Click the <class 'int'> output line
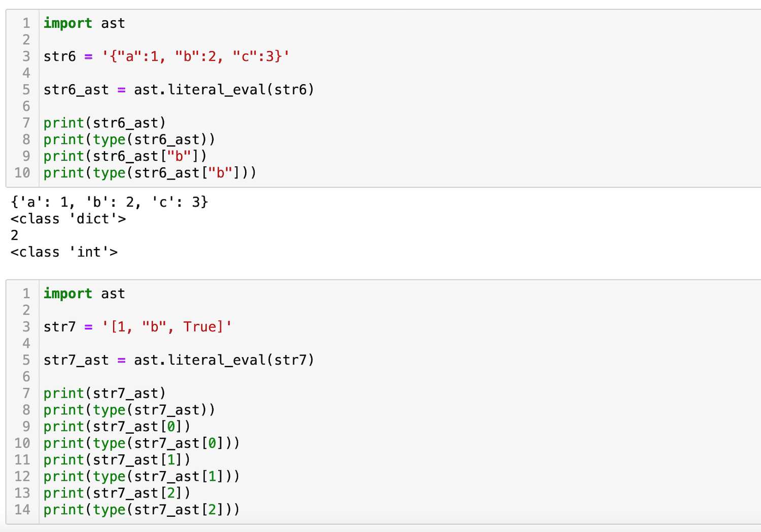This screenshot has height=532, width=761. pyautogui.click(x=64, y=252)
